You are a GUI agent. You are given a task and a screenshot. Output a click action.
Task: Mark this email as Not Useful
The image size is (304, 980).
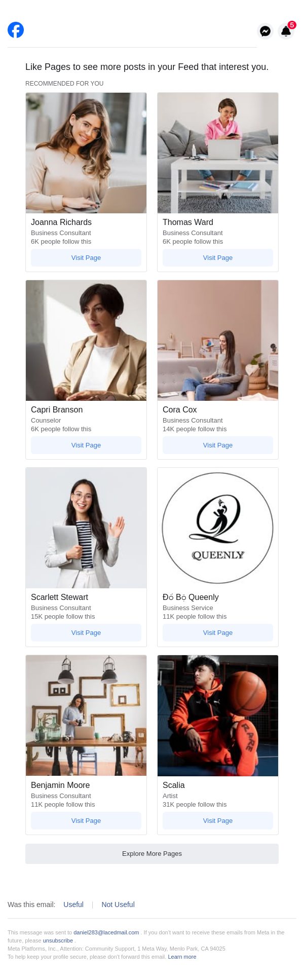pos(118,904)
